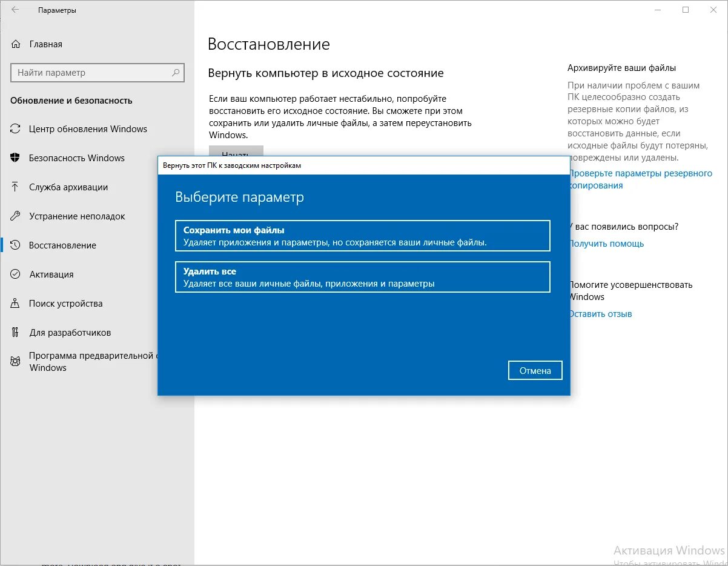728x566 pixels.
Task: Click the back arrow in Settings
Action: pos(15,10)
